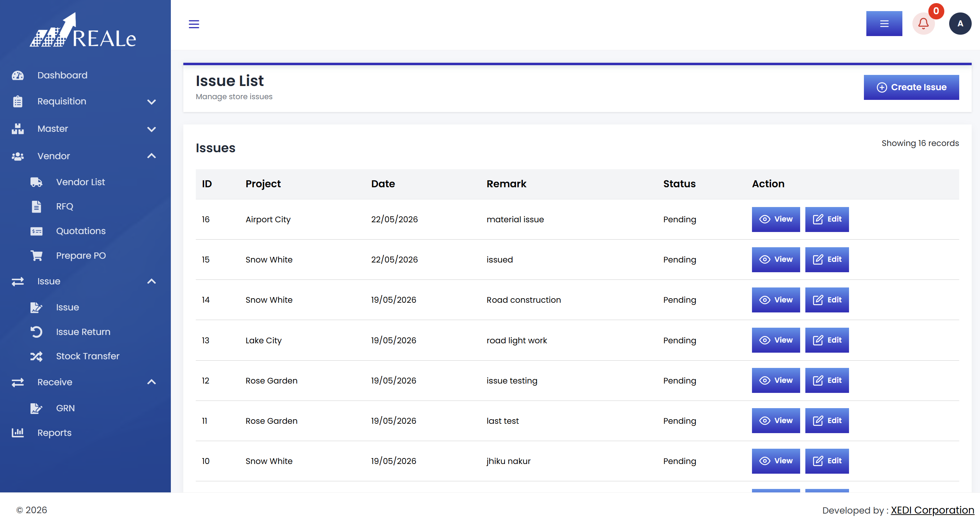Edit issue 13 Lake City
The image size is (980, 525).
[x=827, y=341]
